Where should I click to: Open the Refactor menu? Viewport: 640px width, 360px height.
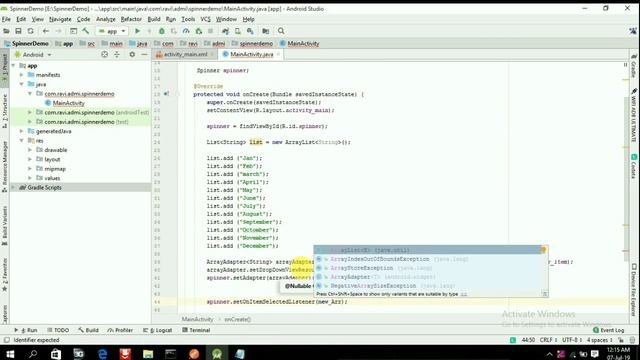pyautogui.click(x=131, y=19)
